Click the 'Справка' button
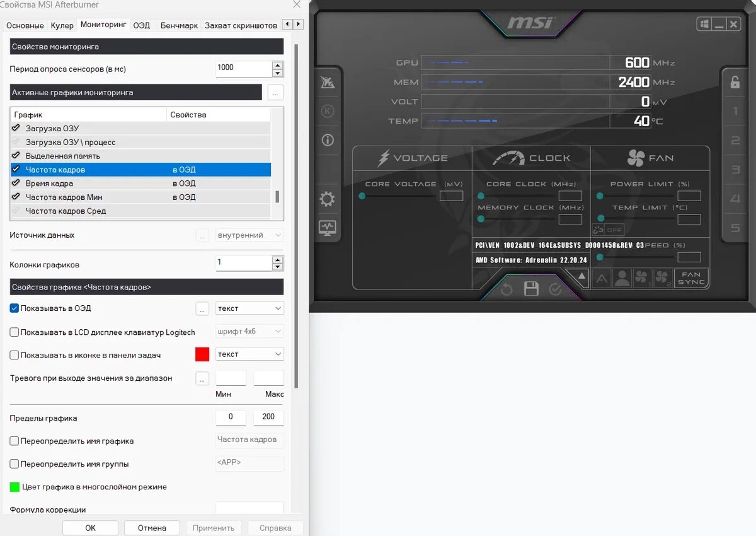This screenshot has height=536, width=756. (275, 528)
